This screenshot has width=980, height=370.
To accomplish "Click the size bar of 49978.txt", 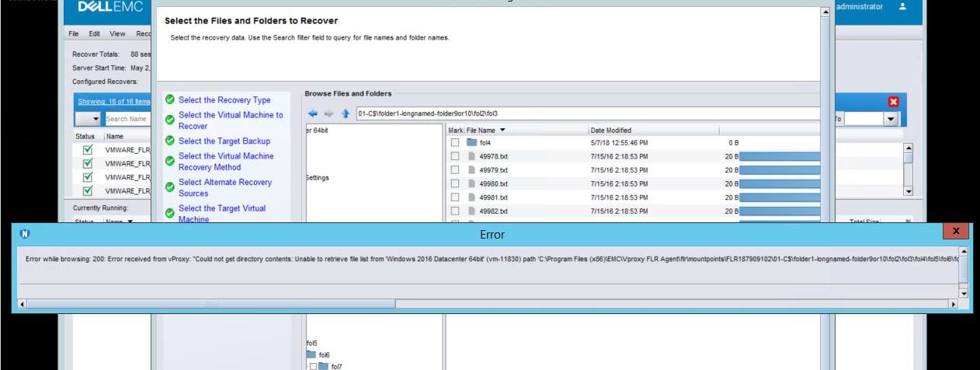I will [x=779, y=156].
